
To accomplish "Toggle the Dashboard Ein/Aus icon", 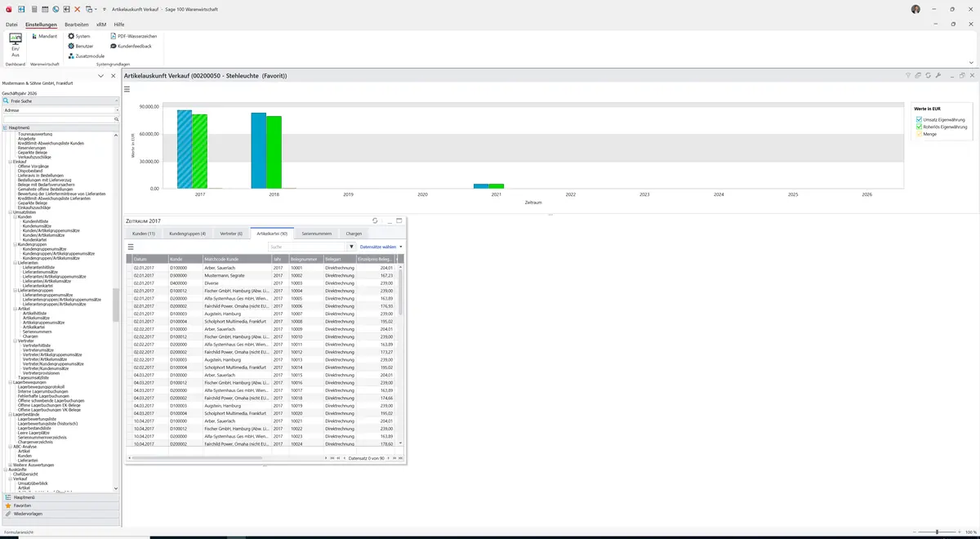I will click(15, 44).
